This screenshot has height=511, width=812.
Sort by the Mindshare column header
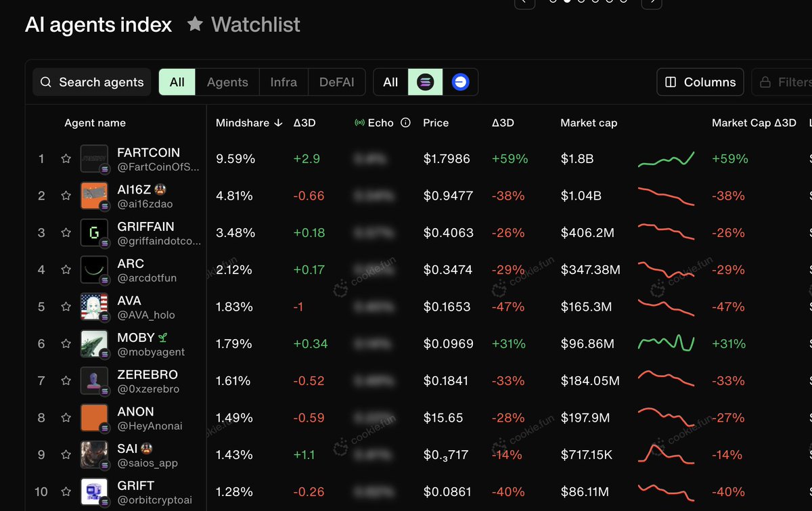[249, 123]
